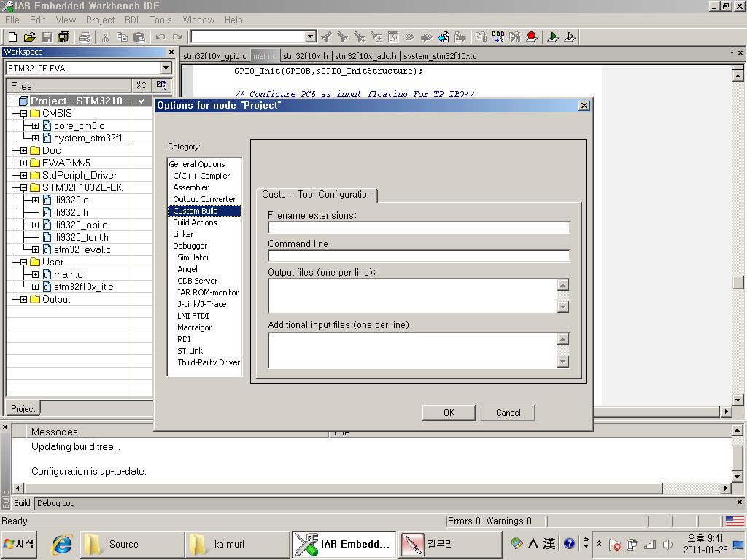Click the Download and Debug icon
Screen dimensions: 747x560
(553, 37)
